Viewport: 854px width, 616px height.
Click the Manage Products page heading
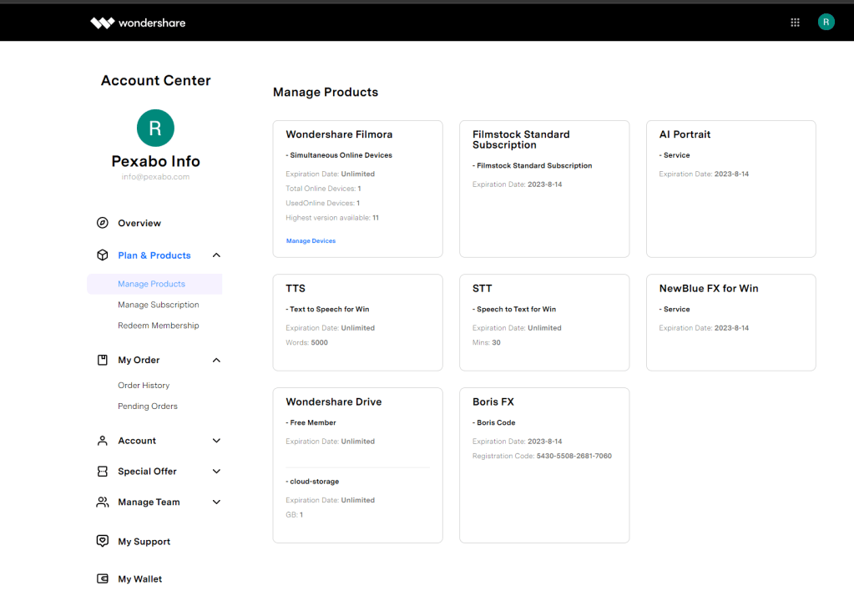click(x=326, y=92)
